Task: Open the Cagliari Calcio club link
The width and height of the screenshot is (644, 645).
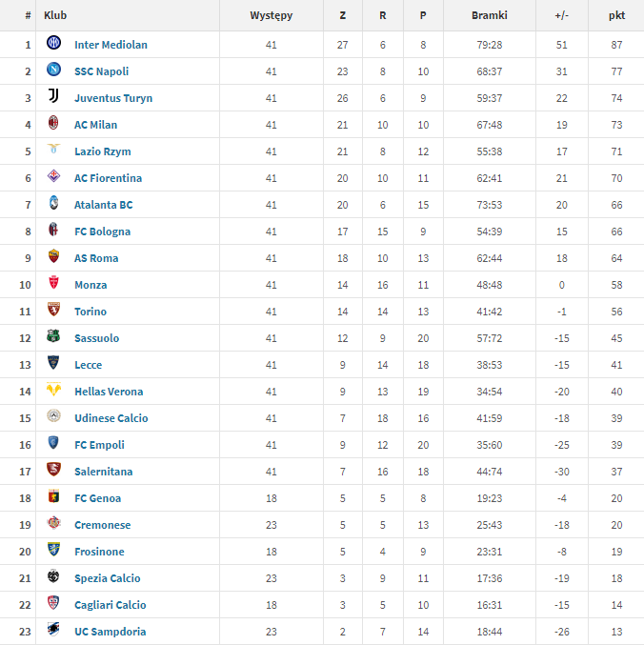Action: click(111, 605)
